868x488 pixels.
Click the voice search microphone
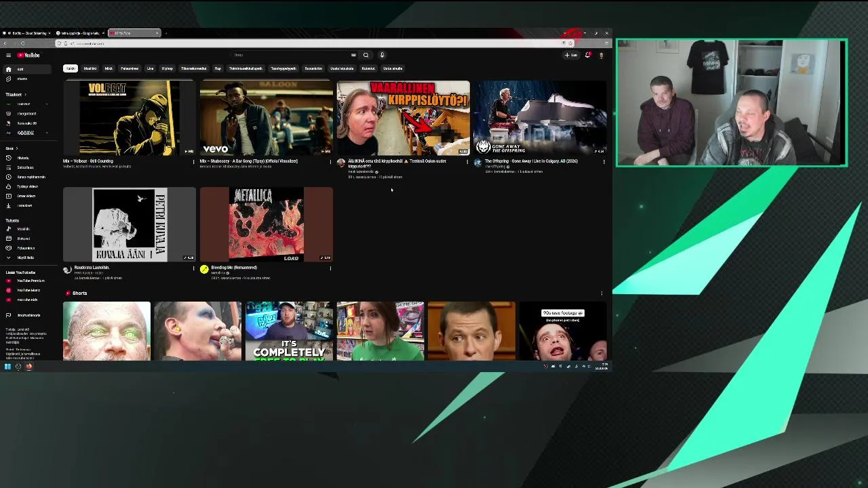pyautogui.click(x=382, y=55)
